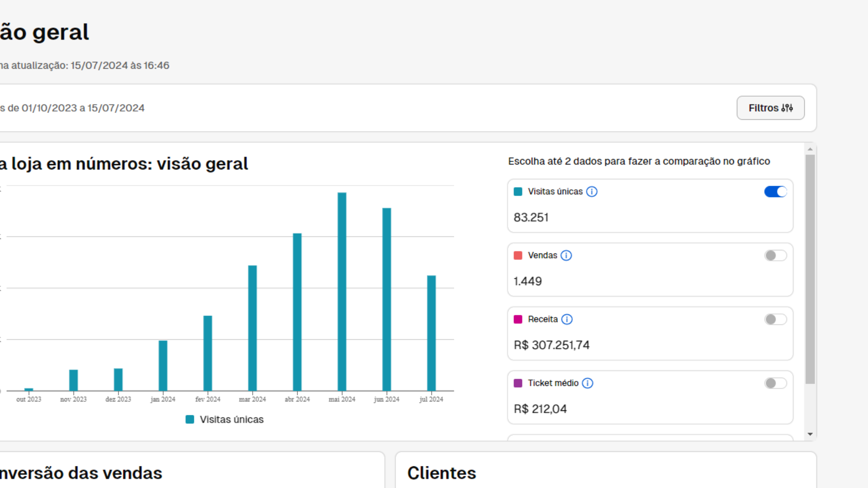The image size is (868, 488).
Task: Click the Visitas únicas chart legend entry
Action: [225, 419]
